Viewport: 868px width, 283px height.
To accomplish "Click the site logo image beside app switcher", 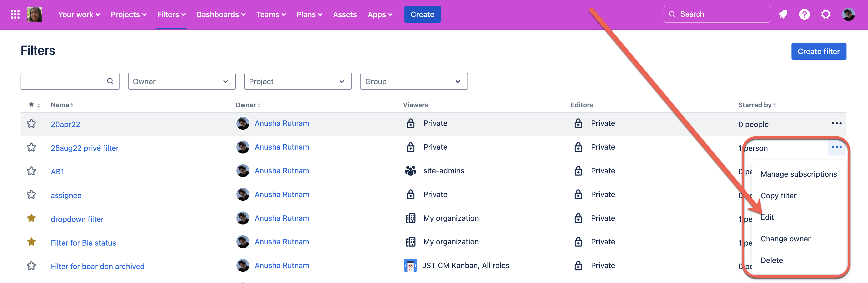I will [34, 14].
